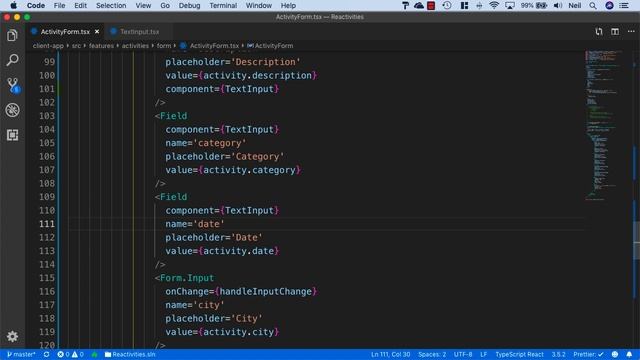This screenshot has width=640, height=360.
Task: Open the Spotlight search icon
Action: click(x=593, y=5)
